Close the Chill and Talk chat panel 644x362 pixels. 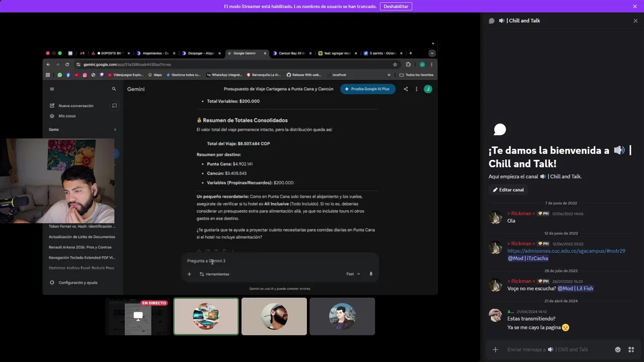click(x=635, y=21)
